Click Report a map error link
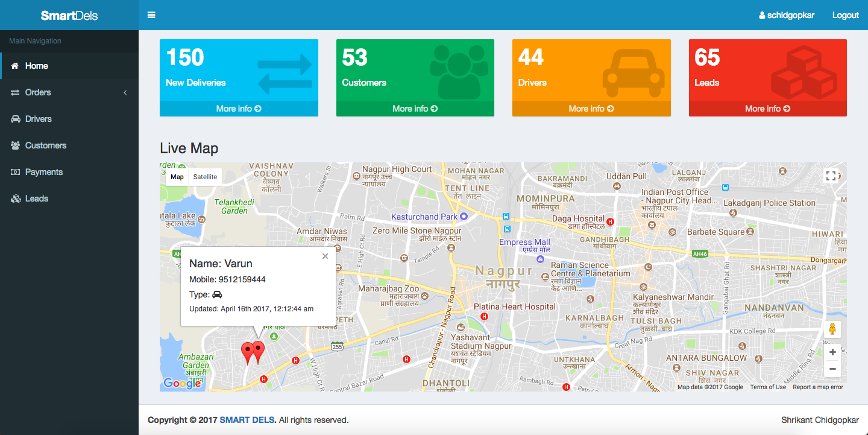The height and width of the screenshot is (435, 868). [818, 387]
